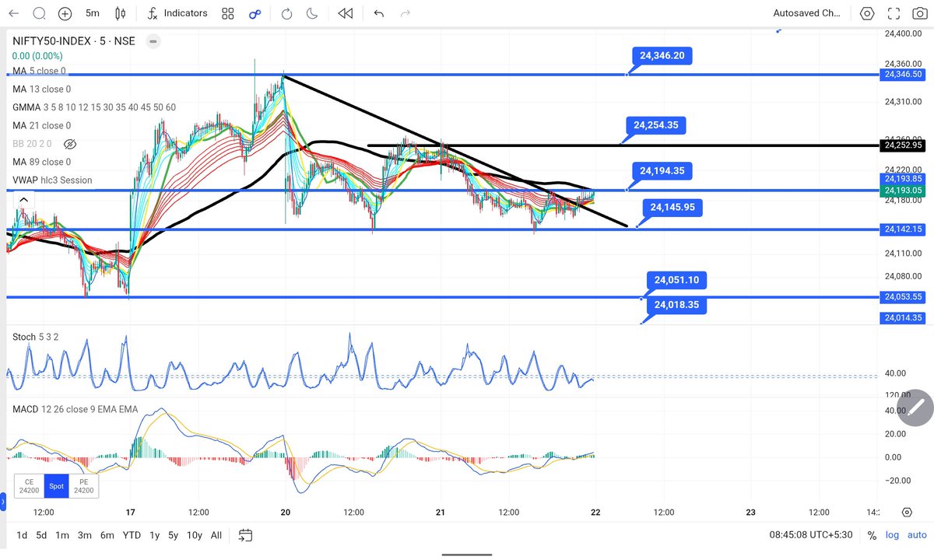Screen dimensions: 934x560
Task: Open price scale settings gear
Action: click(x=907, y=512)
